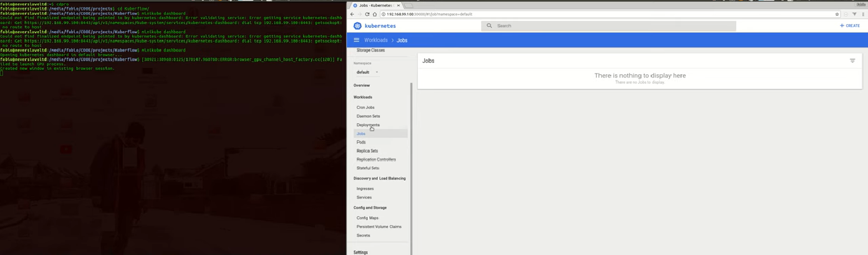Open Replication Controllers in sidebar
This screenshot has width=868, height=255.
(x=376, y=159)
